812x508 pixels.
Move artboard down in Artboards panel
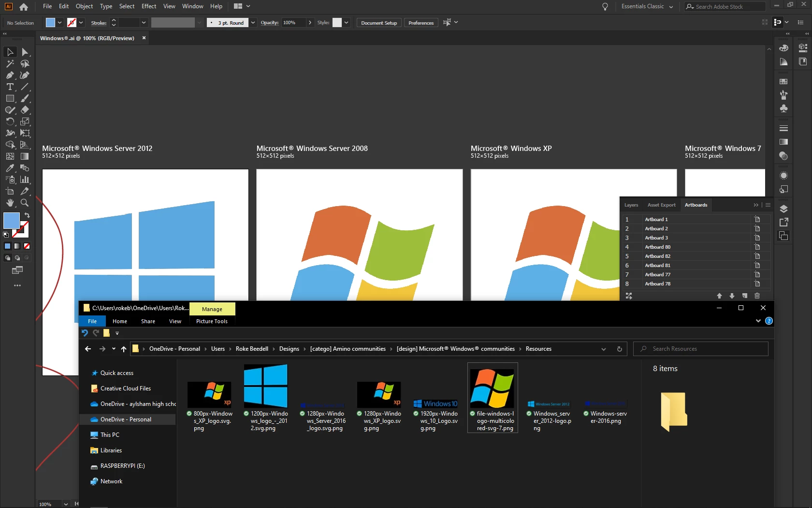click(732, 296)
